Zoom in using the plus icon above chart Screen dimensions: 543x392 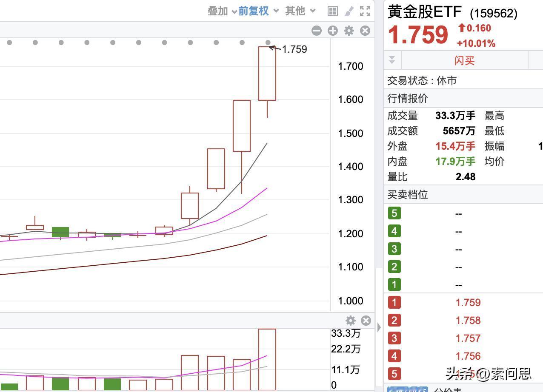click(x=332, y=31)
